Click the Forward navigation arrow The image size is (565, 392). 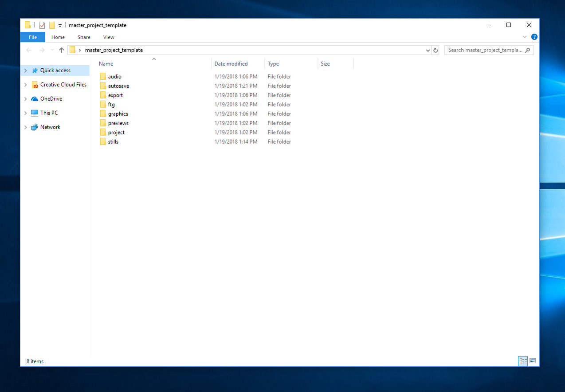pos(42,50)
